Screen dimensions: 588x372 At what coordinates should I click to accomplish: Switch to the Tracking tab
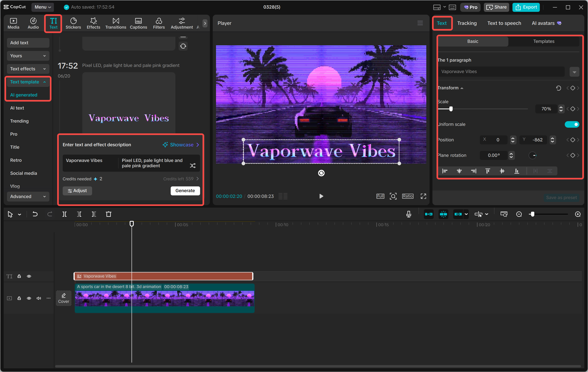point(467,23)
